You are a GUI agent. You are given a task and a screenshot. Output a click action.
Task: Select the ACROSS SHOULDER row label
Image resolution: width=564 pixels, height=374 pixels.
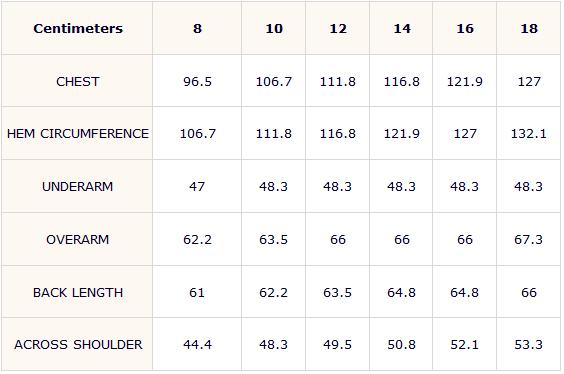pyautogui.click(x=78, y=345)
